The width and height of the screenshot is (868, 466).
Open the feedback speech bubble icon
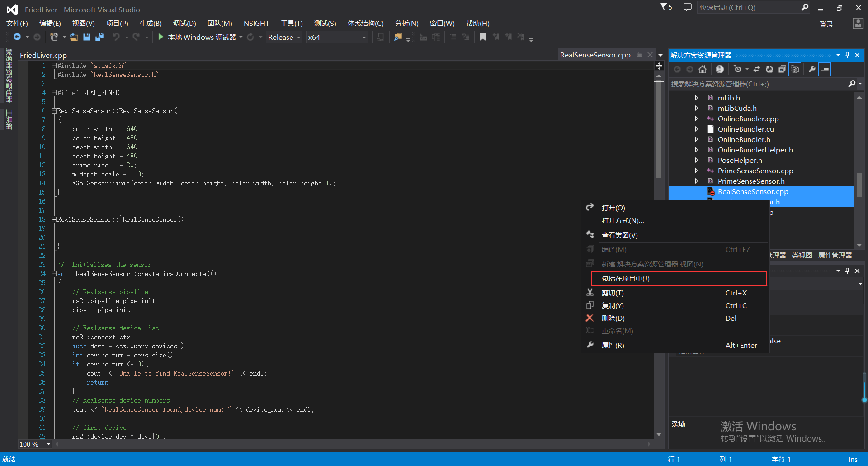point(688,7)
